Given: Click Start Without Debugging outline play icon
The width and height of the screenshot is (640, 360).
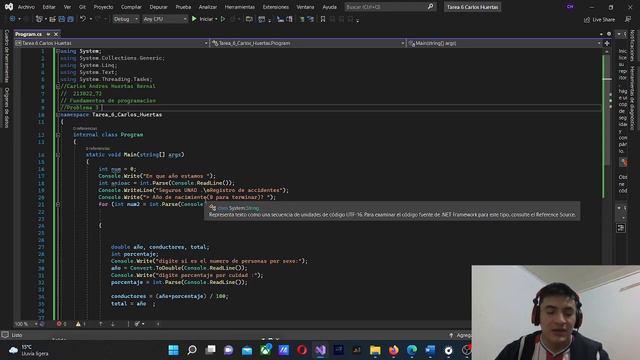Looking at the screenshot, I should point(223,19).
